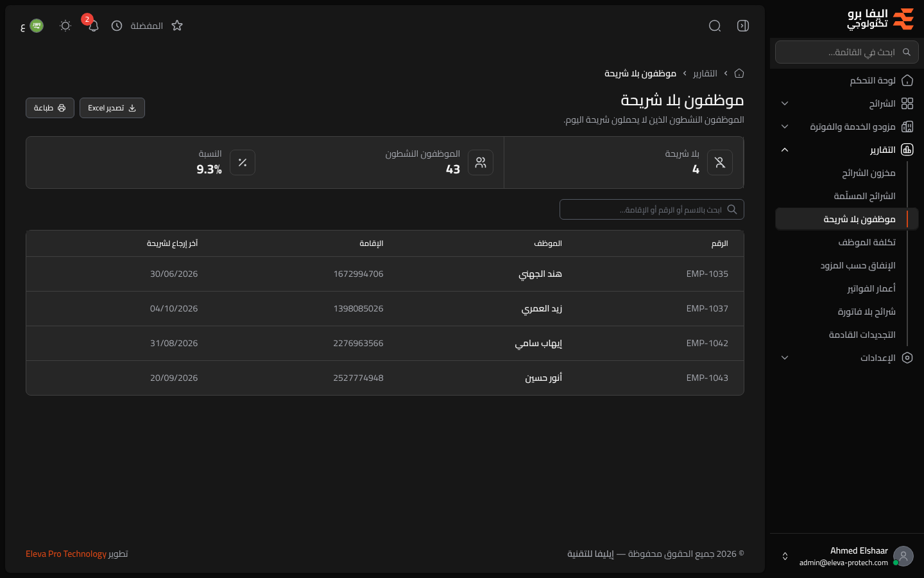Click the Eleva Pro logo

pos(880,19)
